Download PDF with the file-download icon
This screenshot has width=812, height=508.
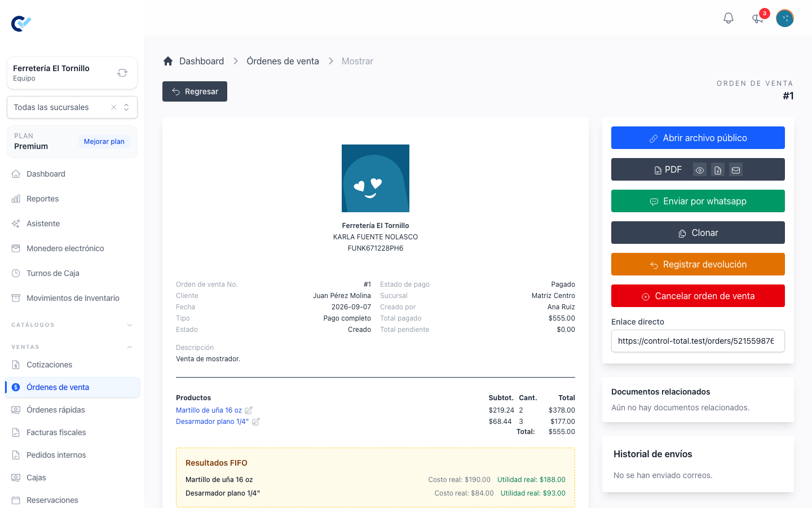tap(718, 170)
